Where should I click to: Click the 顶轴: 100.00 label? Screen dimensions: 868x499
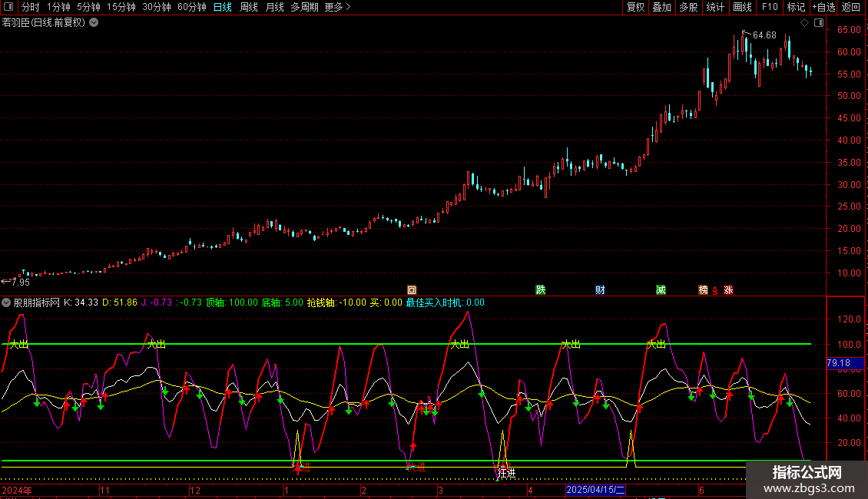click(x=232, y=302)
